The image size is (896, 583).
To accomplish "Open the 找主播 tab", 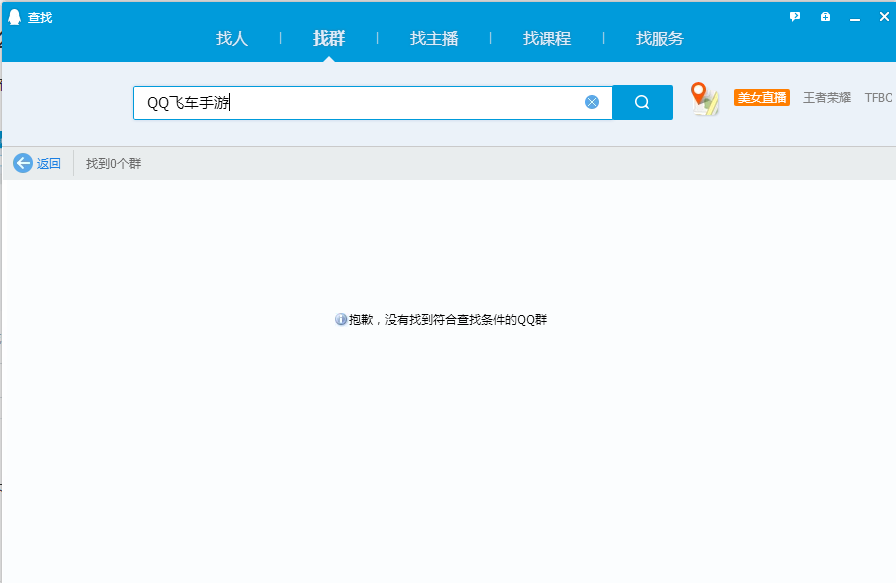I will pos(434,38).
